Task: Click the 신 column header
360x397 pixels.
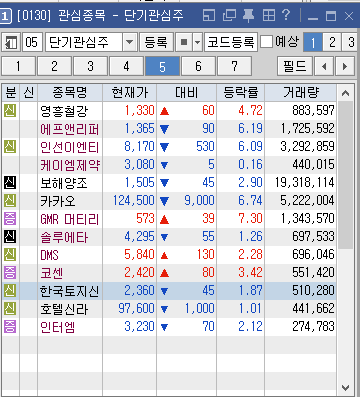Action: pyautogui.click(x=29, y=93)
